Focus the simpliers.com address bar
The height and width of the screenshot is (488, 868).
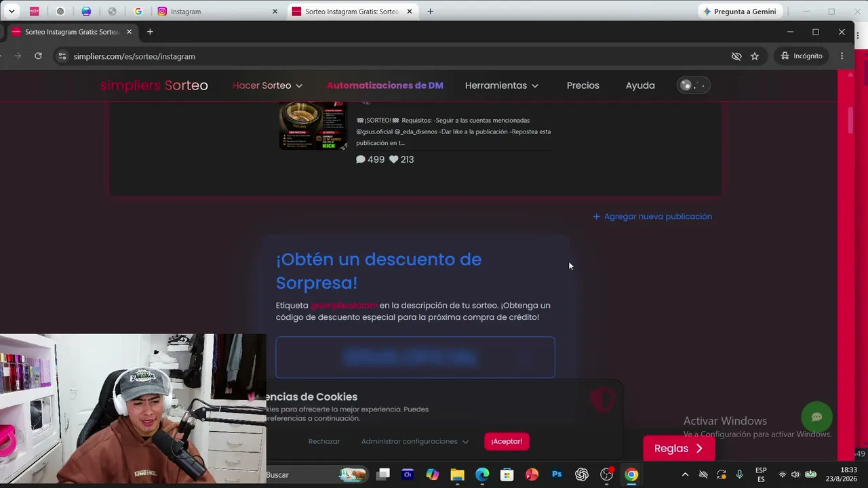coord(393,56)
